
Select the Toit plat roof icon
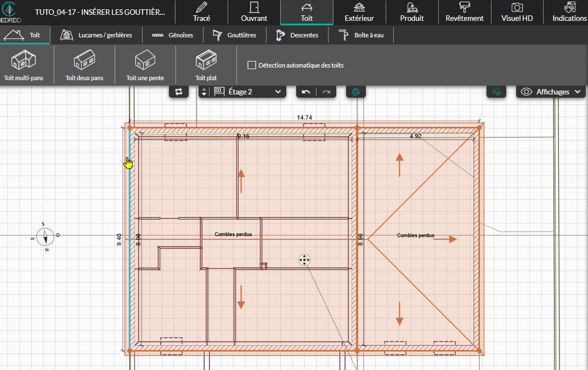(206, 65)
